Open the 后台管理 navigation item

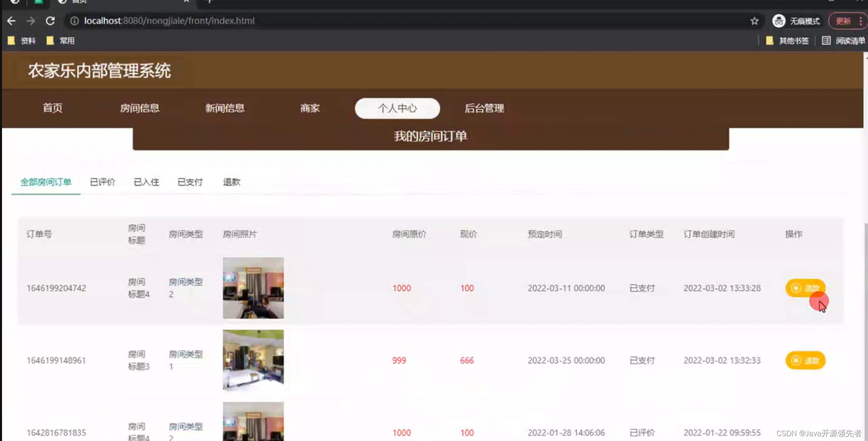coord(484,108)
